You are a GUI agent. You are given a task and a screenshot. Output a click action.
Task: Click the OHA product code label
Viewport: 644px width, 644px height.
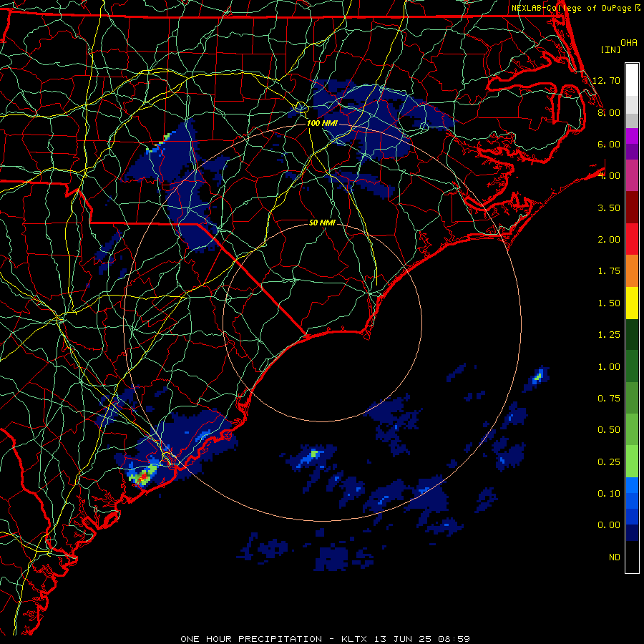click(629, 43)
